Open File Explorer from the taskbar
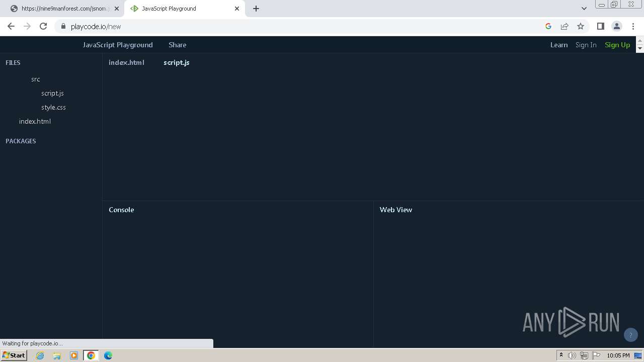 click(57, 355)
